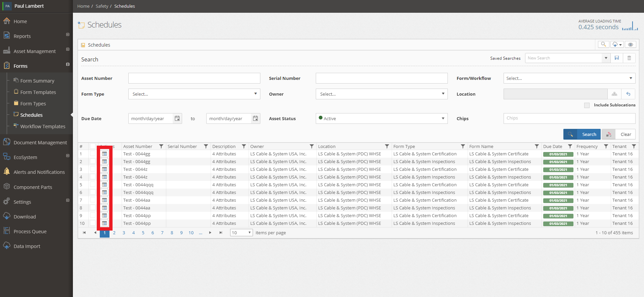644x297 pixels.
Task: Open the Owner dropdown
Action: click(x=382, y=94)
